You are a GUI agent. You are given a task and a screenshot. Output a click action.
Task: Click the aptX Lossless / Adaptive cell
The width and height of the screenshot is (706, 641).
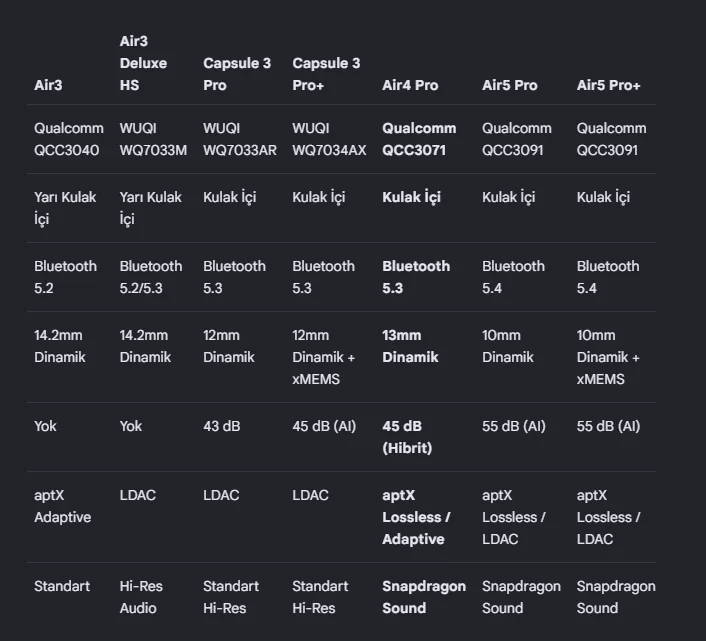pyautogui.click(x=416, y=517)
